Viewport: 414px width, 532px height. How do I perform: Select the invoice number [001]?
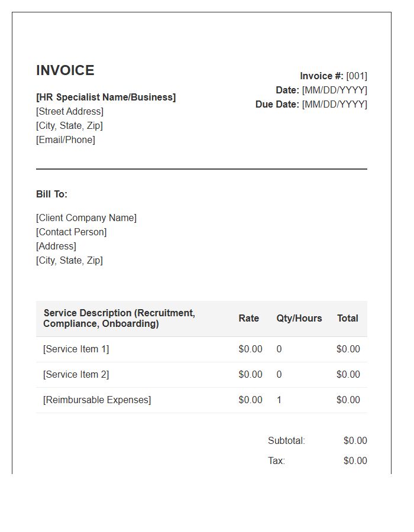[357, 76]
